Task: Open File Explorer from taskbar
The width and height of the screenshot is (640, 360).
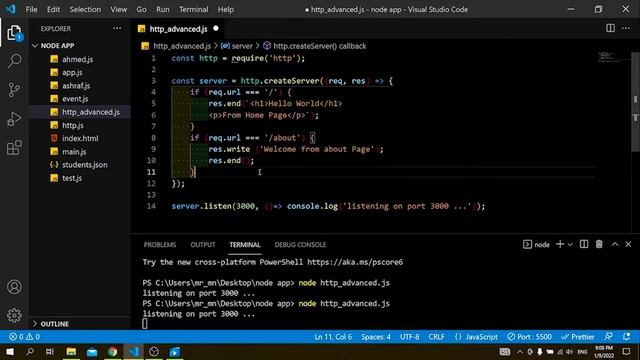Action: click(x=71, y=351)
